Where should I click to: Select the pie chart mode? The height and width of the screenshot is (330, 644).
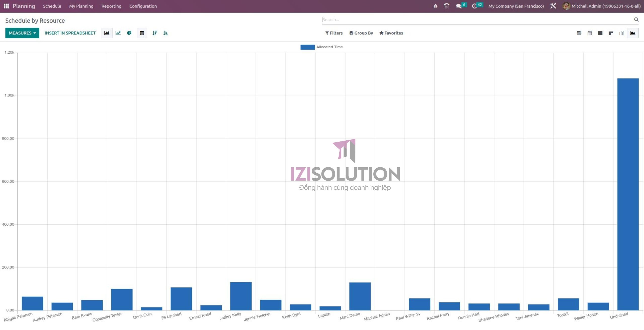pyautogui.click(x=129, y=33)
